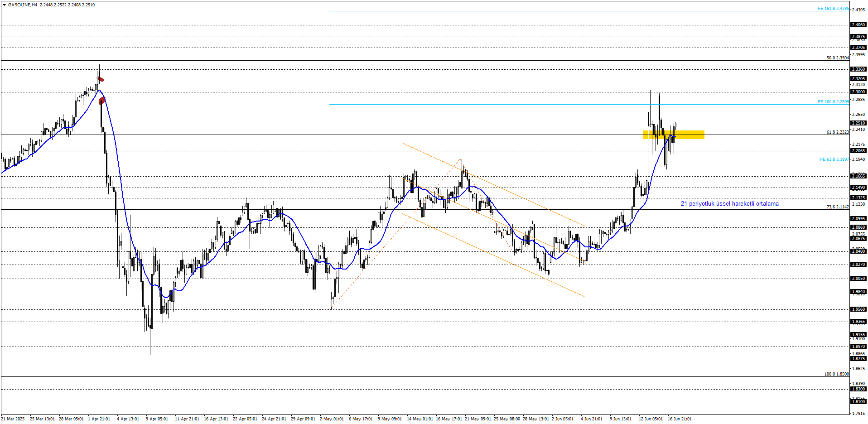The width and height of the screenshot is (868, 424).
Task: Click the 1.8300 price level tag
Action: coord(858,389)
